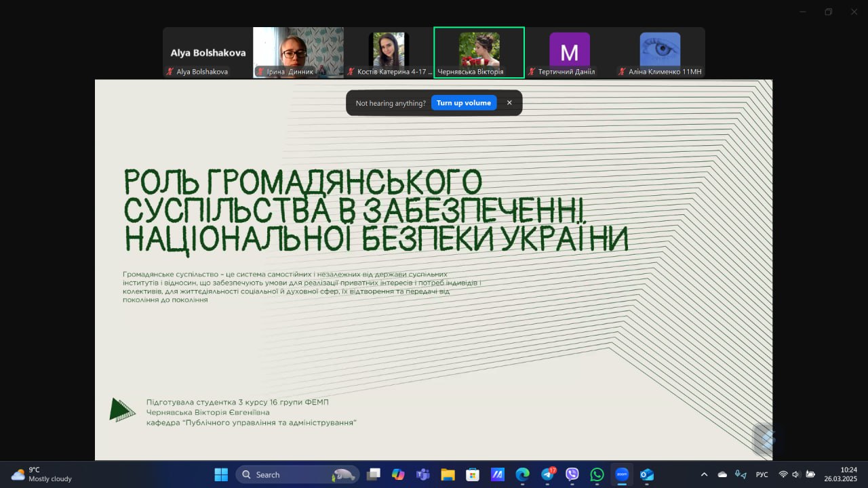
Task: Dismiss the 'Not hearing anything?' notification
Action: [x=509, y=103]
